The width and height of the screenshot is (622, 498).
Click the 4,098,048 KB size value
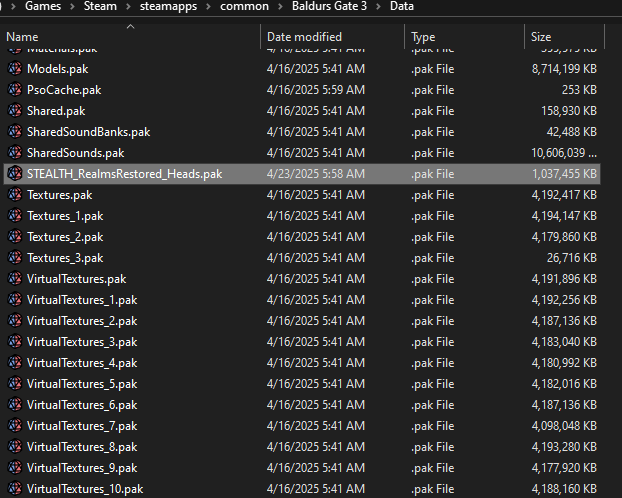[564, 427]
